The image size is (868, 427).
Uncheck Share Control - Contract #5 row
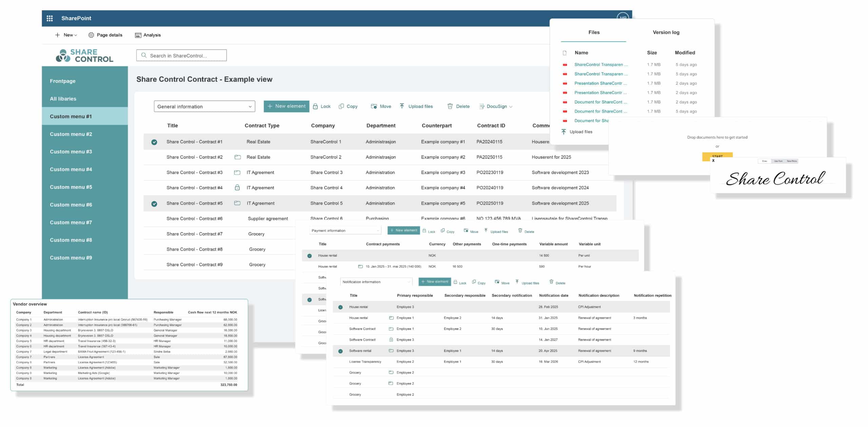coord(154,204)
